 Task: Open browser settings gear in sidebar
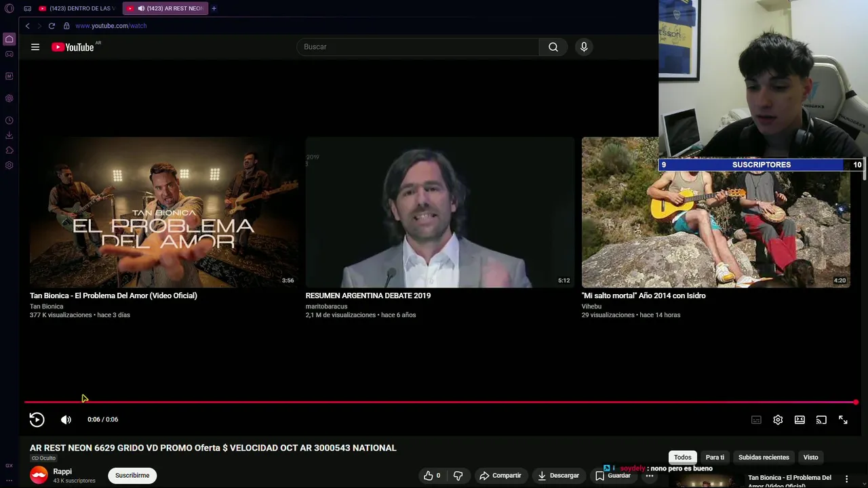[9, 165]
